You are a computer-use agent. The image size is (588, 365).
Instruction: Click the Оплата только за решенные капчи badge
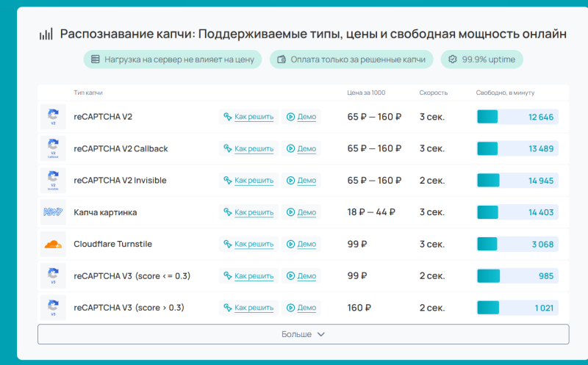pos(351,59)
